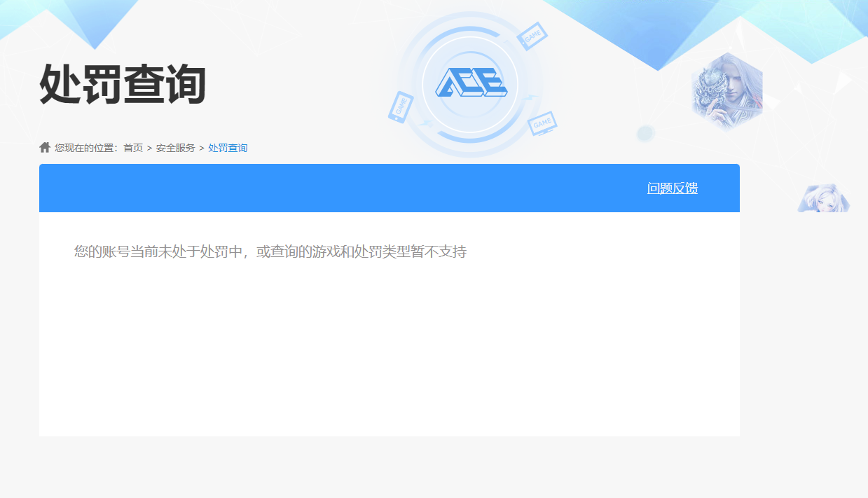This screenshot has height=498, width=868.
Task: Go to 首页 breadcrumb link
Action: [x=133, y=148]
